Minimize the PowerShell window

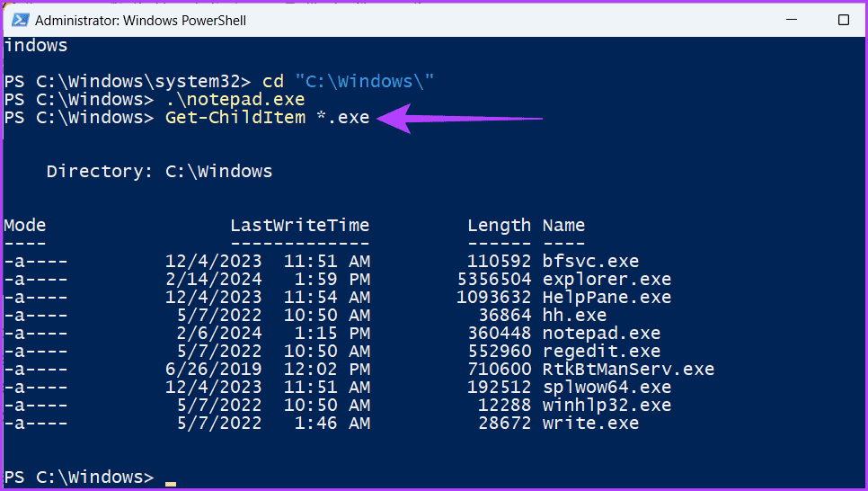coord(792,20)
